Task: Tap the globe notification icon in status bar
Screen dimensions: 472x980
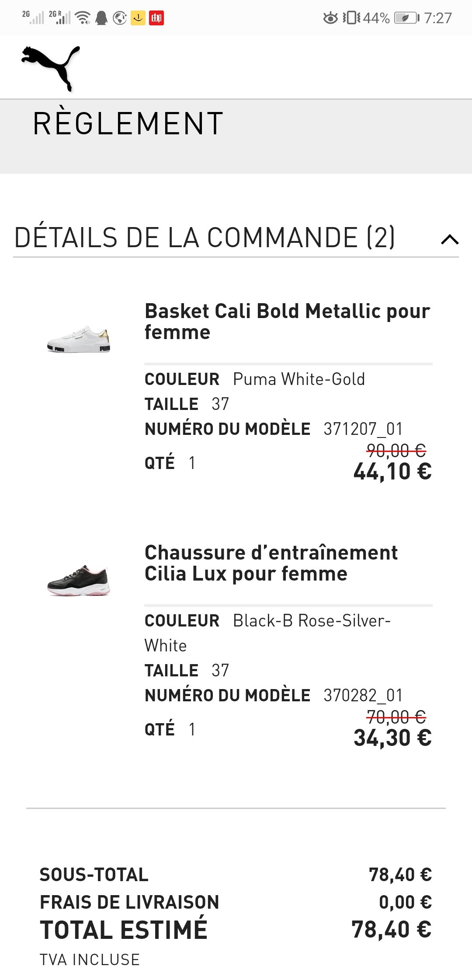Action: (120, 18)
